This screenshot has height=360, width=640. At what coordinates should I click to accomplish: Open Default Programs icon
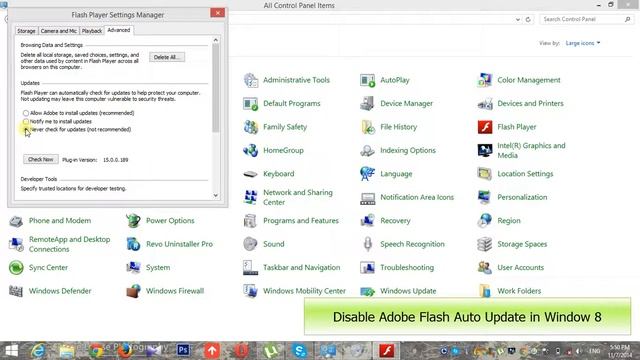click(251, 104)
